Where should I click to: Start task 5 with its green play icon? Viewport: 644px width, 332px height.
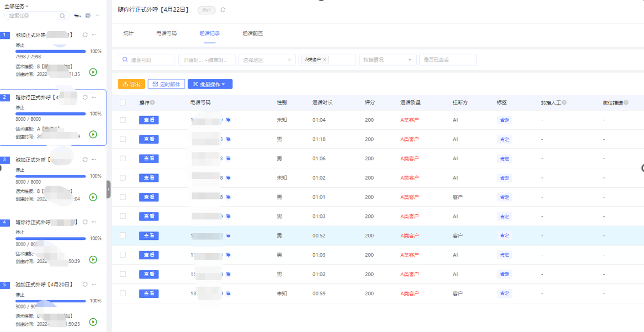(93, 322)
